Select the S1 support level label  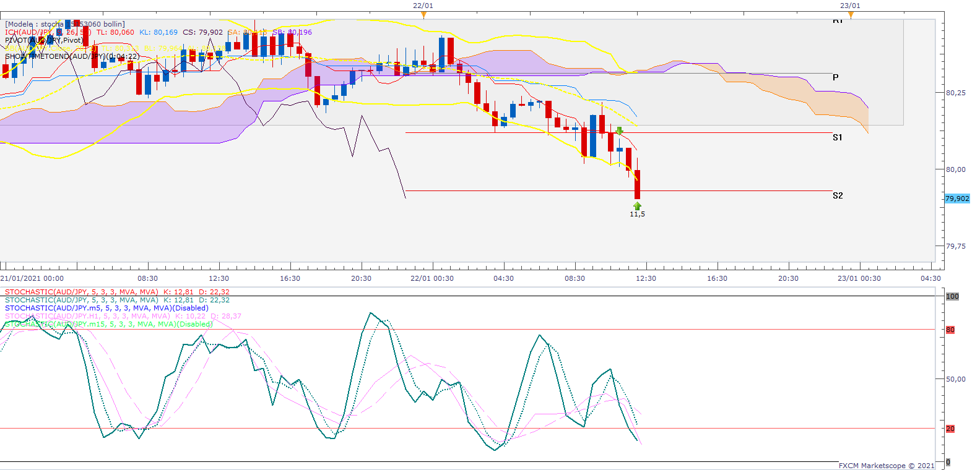[x=838, y=137]
